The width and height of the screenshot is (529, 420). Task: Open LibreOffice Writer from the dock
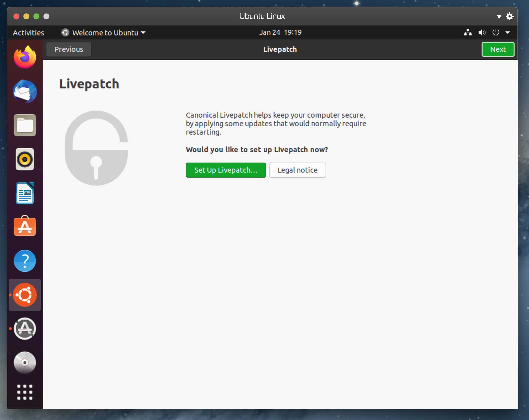click(x=25, y=193)
